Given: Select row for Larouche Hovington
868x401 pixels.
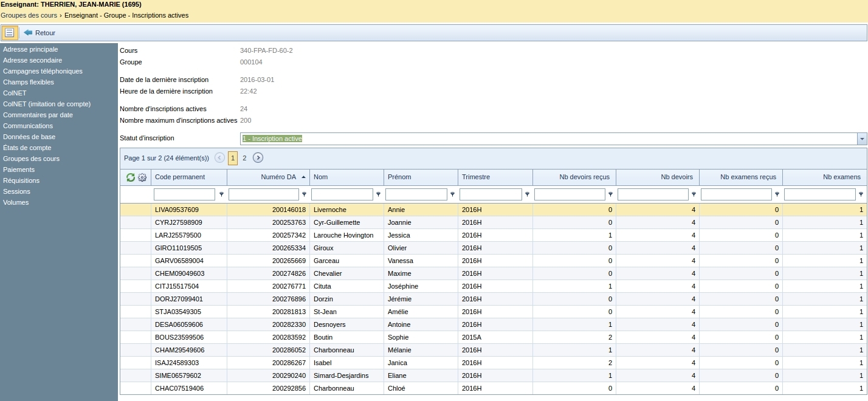Looking at the screenshot, I should point(343,235).
